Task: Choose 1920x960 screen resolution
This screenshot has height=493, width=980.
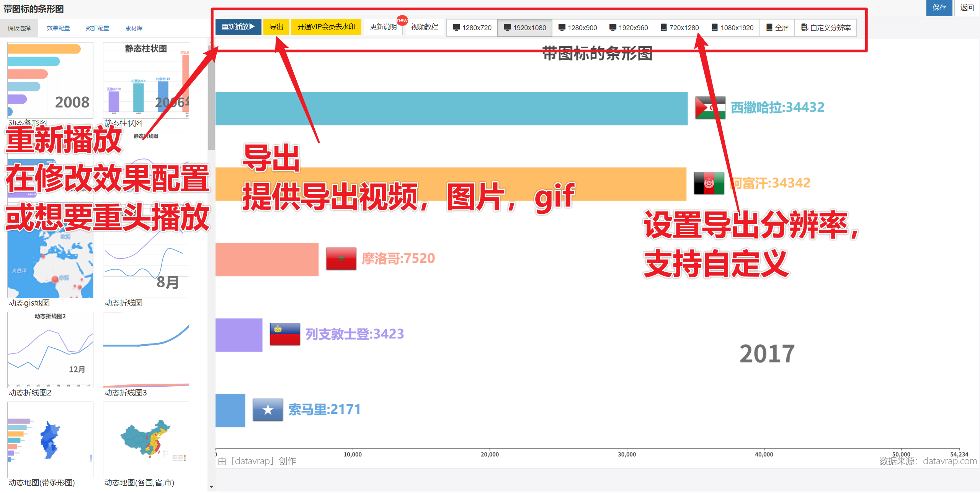Action: point(629,28)
